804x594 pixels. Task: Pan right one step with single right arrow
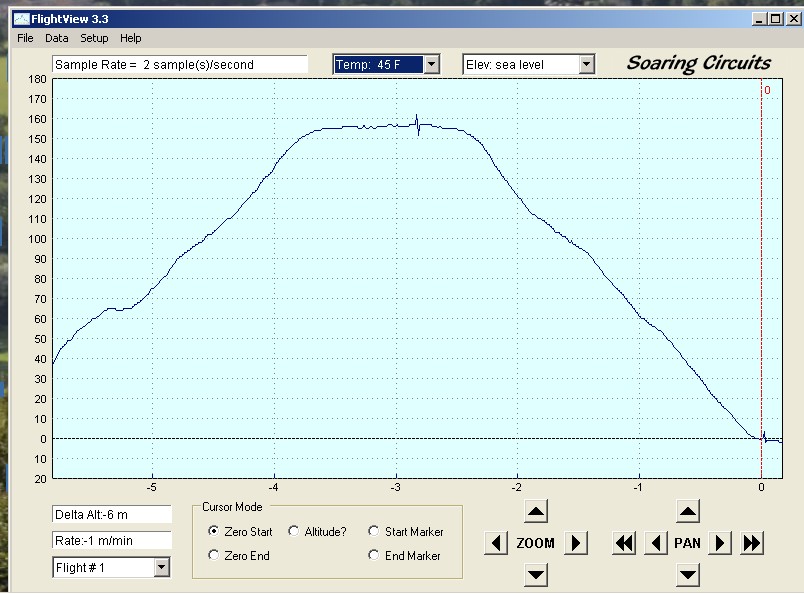point(719,543)
